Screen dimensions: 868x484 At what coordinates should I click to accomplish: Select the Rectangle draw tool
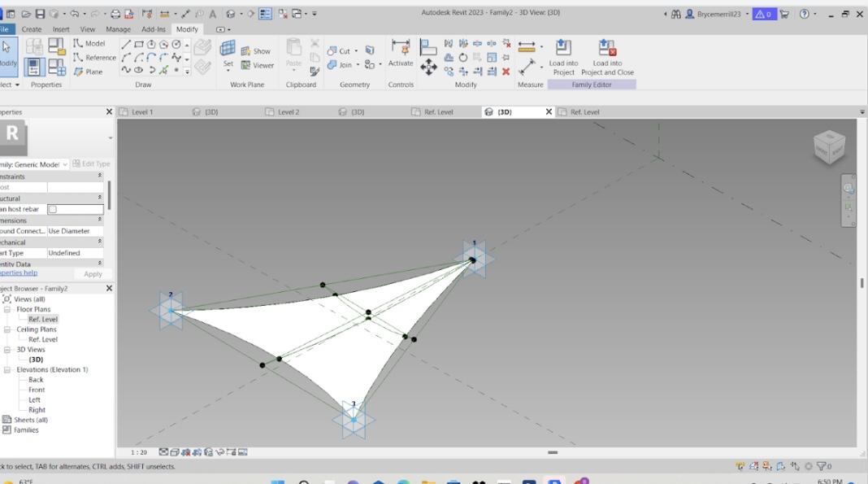coord(139,44)
